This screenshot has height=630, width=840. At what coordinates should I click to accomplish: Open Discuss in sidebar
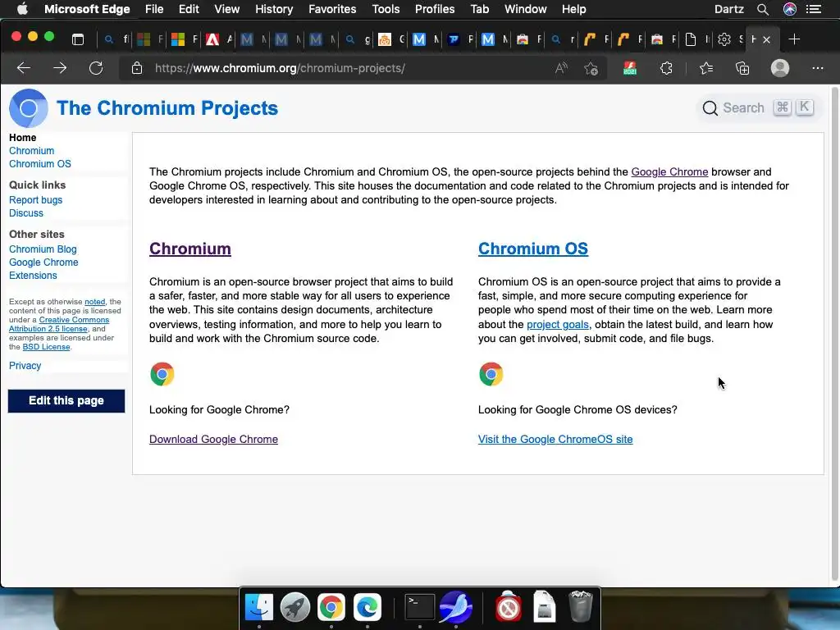point(25,212)
